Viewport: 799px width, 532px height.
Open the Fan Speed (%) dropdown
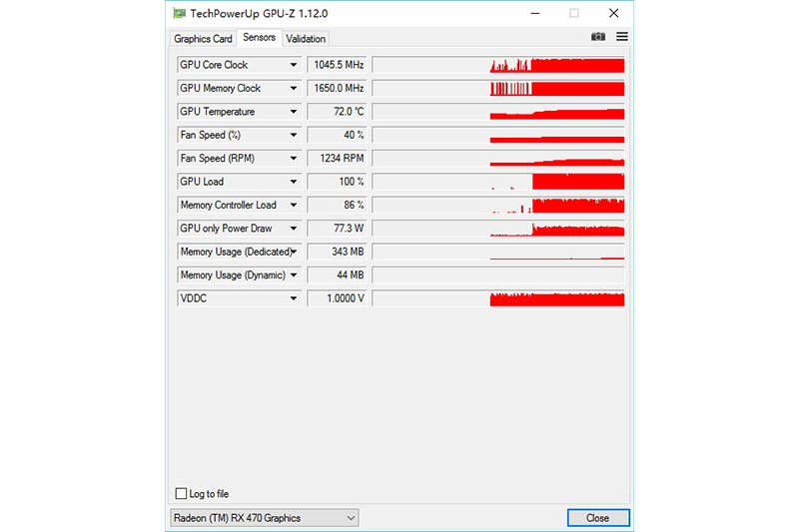[294, 135]
